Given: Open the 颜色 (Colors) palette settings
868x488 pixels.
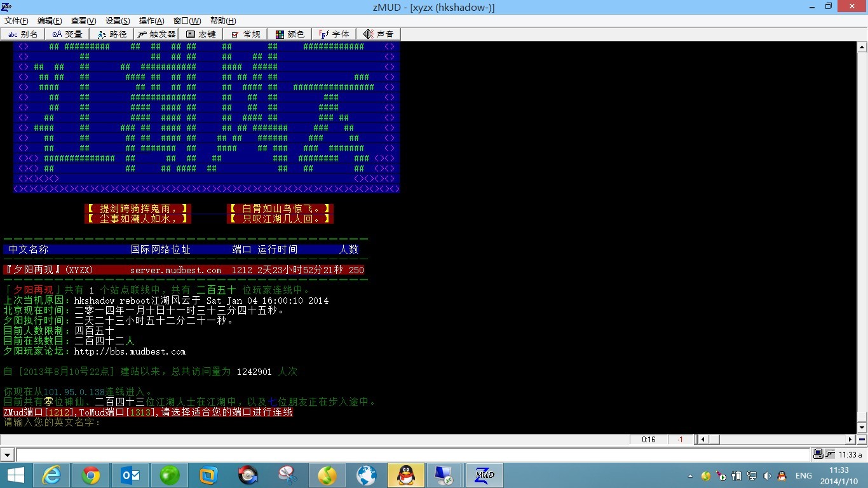Looking at the screenshot, I should coord(290,34).
